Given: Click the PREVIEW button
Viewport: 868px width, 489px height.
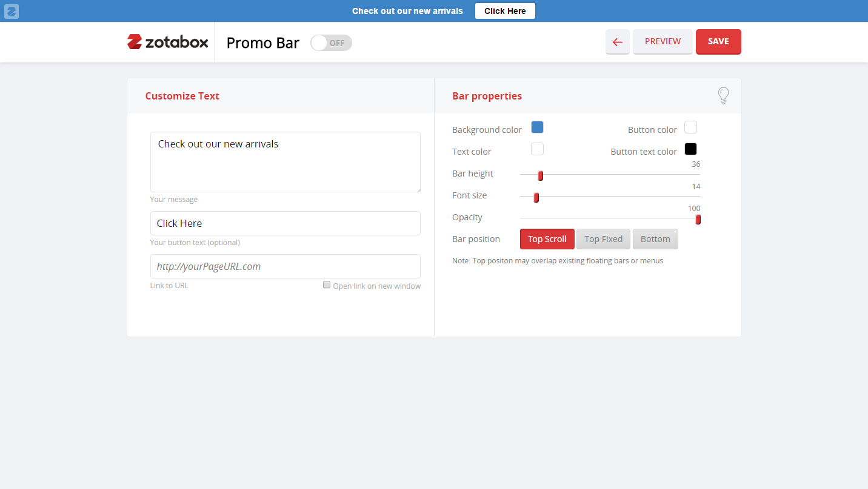Looking at the screenshot, I should tap(663, 41).
